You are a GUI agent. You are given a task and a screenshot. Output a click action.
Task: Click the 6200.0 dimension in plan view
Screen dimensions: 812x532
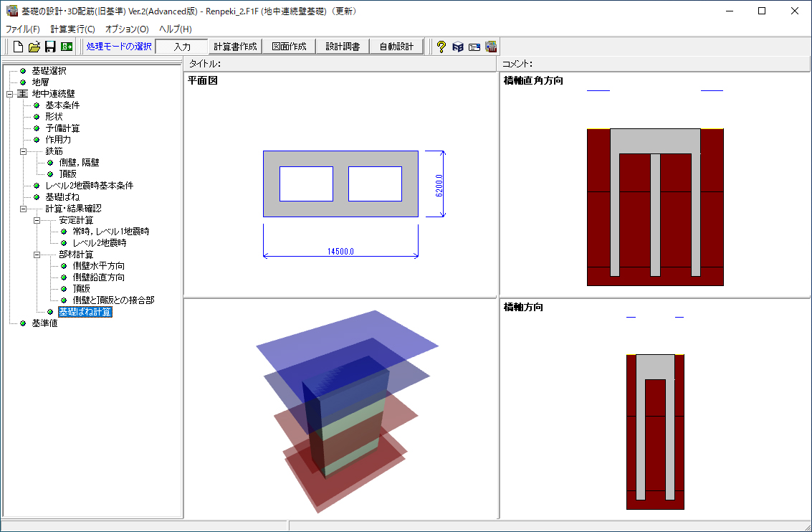tap(439, 186)
